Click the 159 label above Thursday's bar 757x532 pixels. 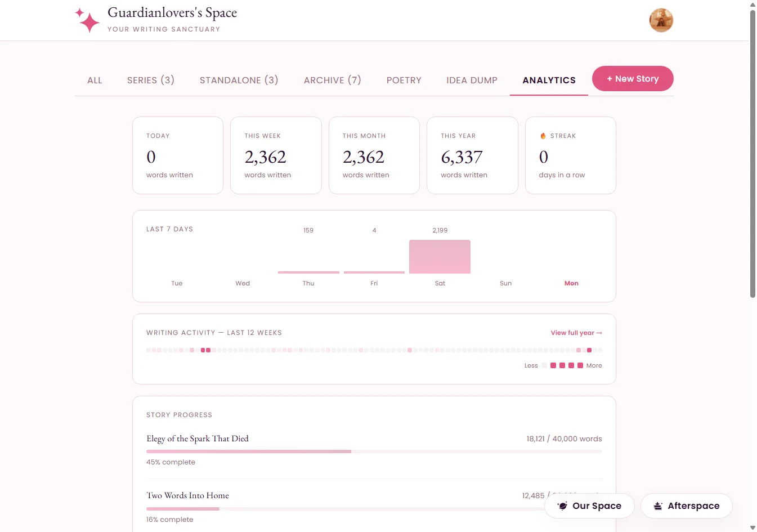(308, 230)
